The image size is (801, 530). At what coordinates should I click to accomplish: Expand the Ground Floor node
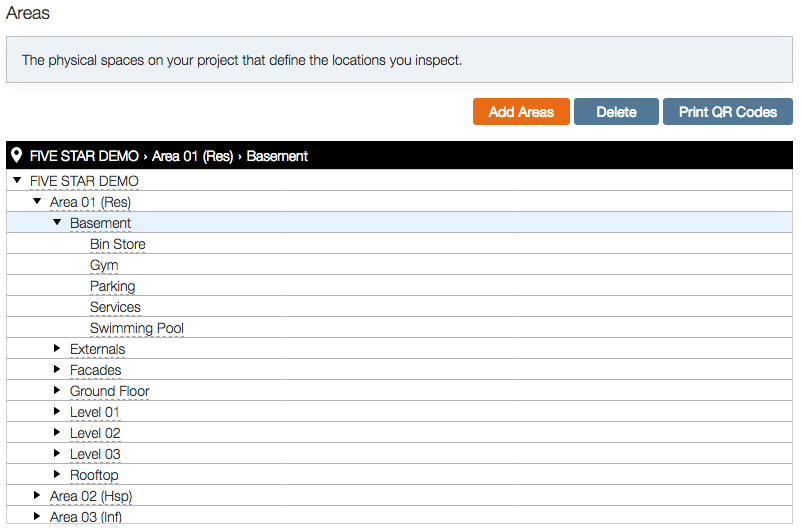[x=57, y=390]
